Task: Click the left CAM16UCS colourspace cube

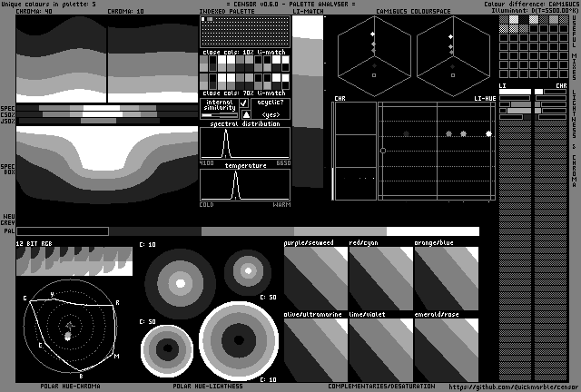Action: point(372,57)
